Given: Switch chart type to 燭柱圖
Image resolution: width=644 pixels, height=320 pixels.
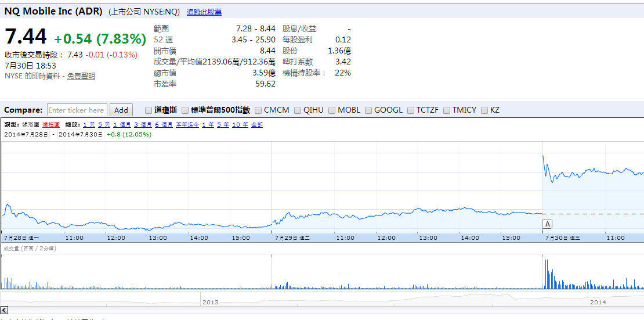Looking at the screenshot, I should pos(51,125).
